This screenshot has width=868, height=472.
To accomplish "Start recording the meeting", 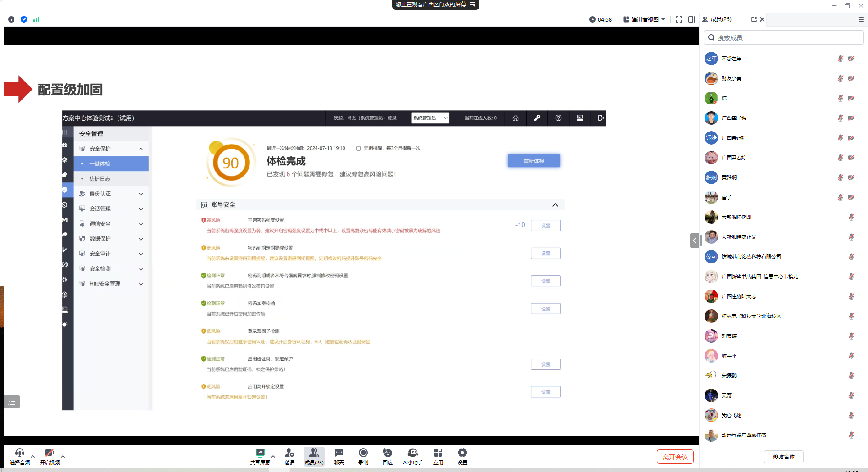I will 363,456.
